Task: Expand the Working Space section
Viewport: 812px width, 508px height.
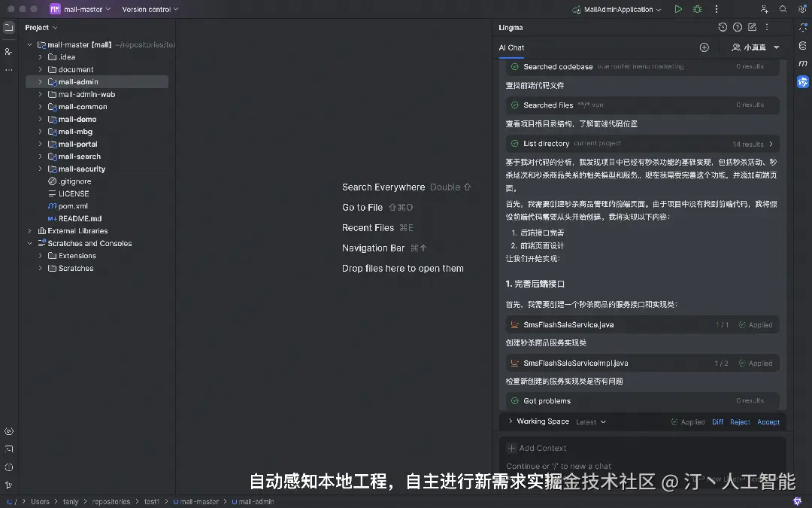Action: point(510,421)
